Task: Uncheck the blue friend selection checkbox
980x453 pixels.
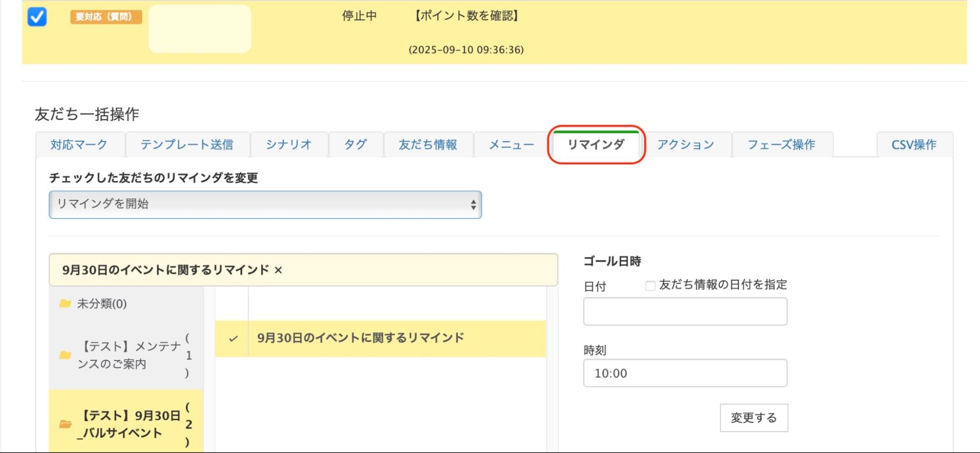Action: [37, 17]
